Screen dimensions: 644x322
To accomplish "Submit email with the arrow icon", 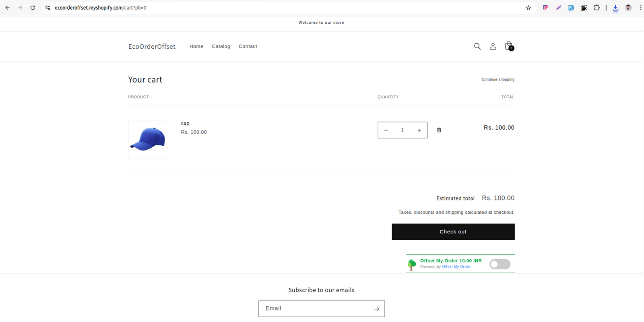I will point(376,309).
